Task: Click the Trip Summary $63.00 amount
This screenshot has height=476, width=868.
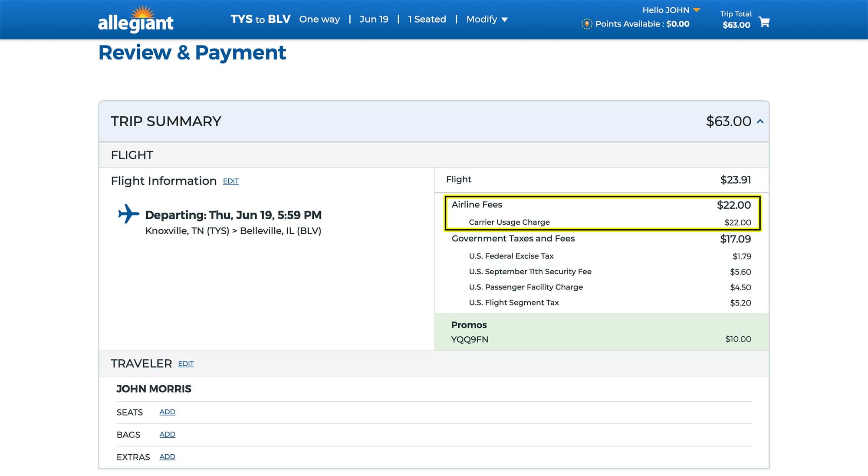Action: [x=729, y=121]
